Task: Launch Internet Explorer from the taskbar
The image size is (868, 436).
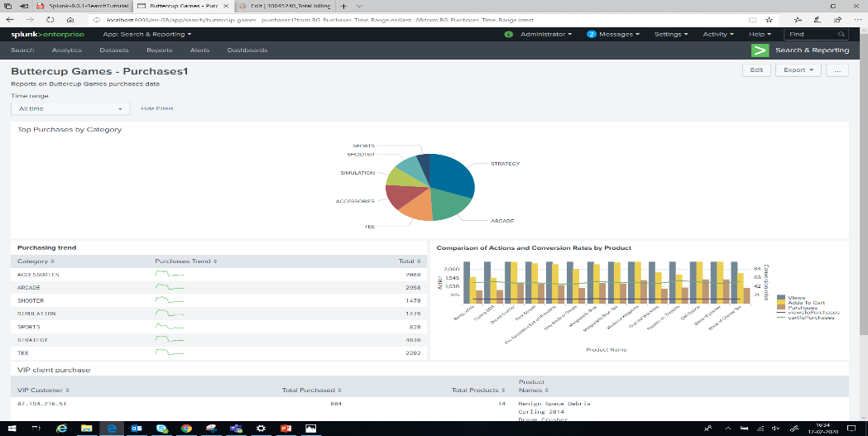Action: (62, 429)
